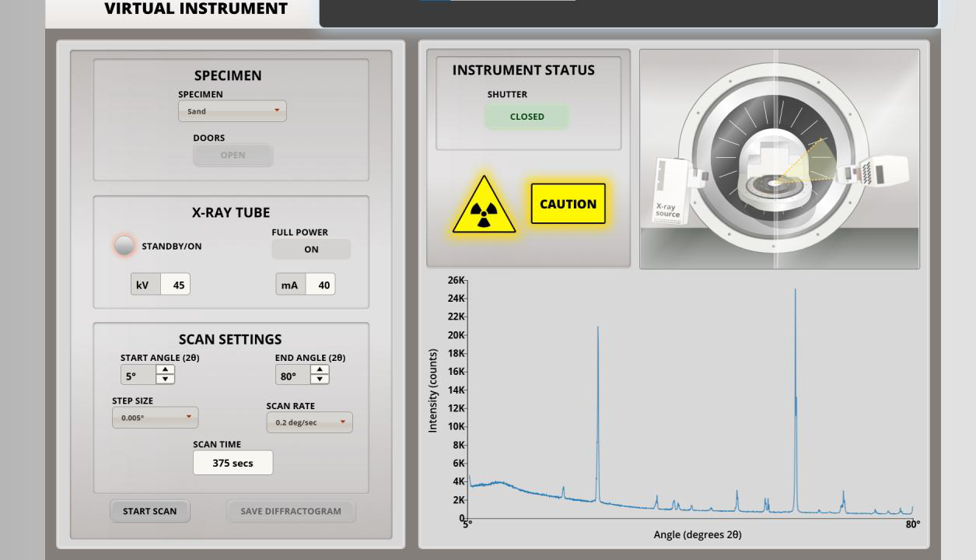Click the shutter CLOSED status indicator
This screenshot has width=976, height=560.
(x=527, y=117)
